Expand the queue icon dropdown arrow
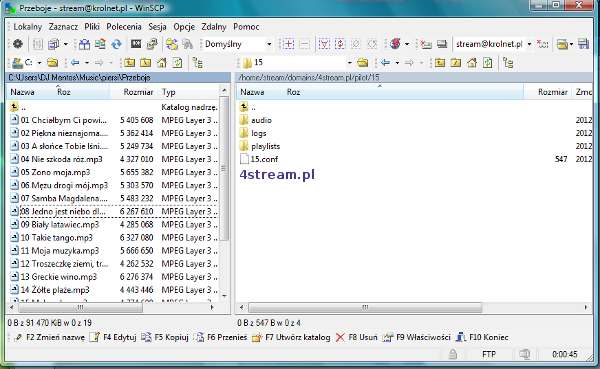Image resolution: width=600 pixels, height=369 pixels. pyautogui.click(x=65, y=44)
